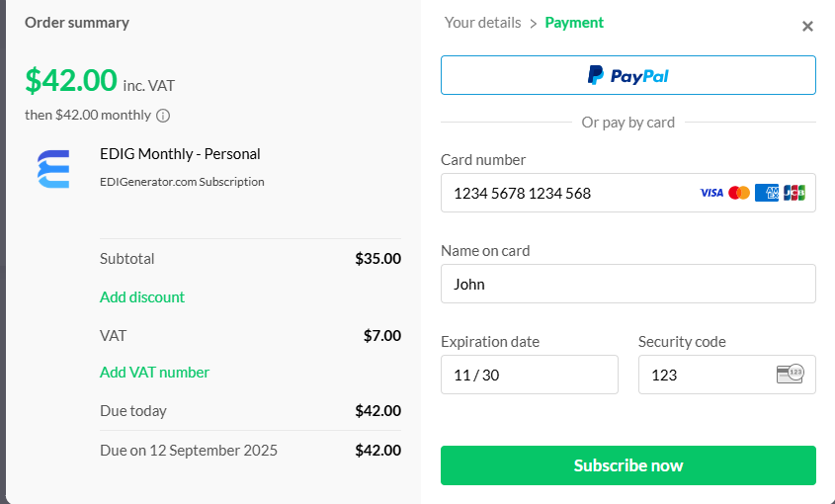Viewport: 835px width, 504px height.
Task: Pay with the PayPal button
Action: pos(627,75)
